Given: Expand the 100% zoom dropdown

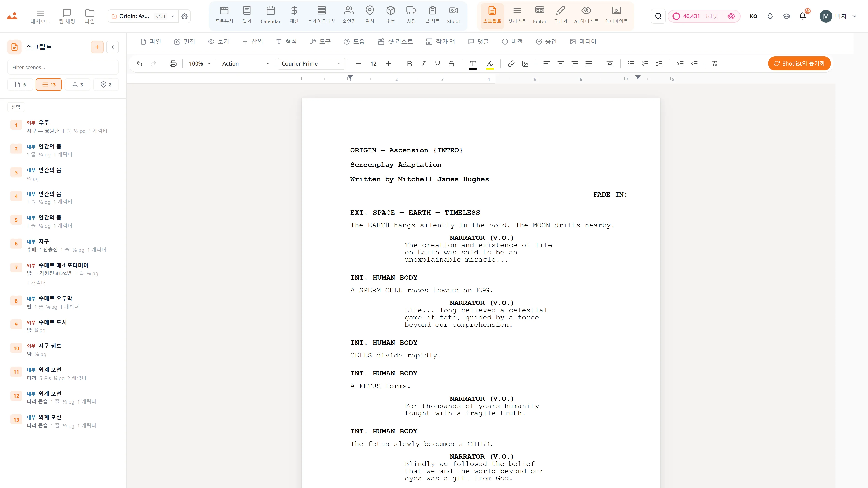Looking at the screenshot, I should [x=199, y=64].
